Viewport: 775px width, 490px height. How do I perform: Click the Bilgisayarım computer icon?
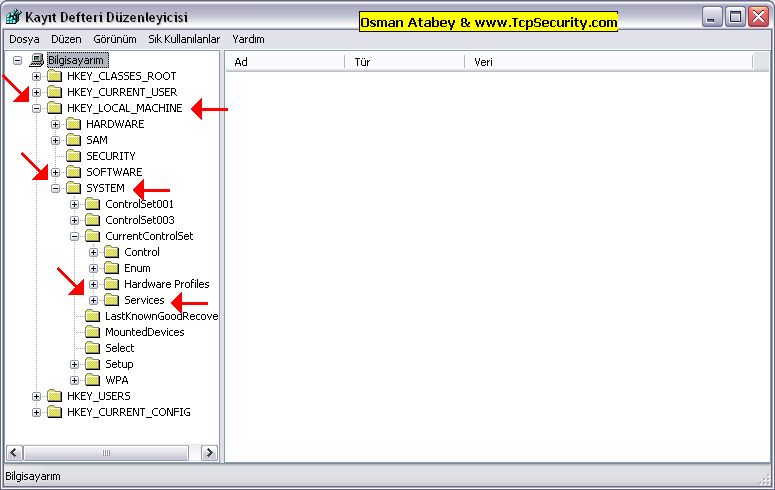(x=37, y=60)
